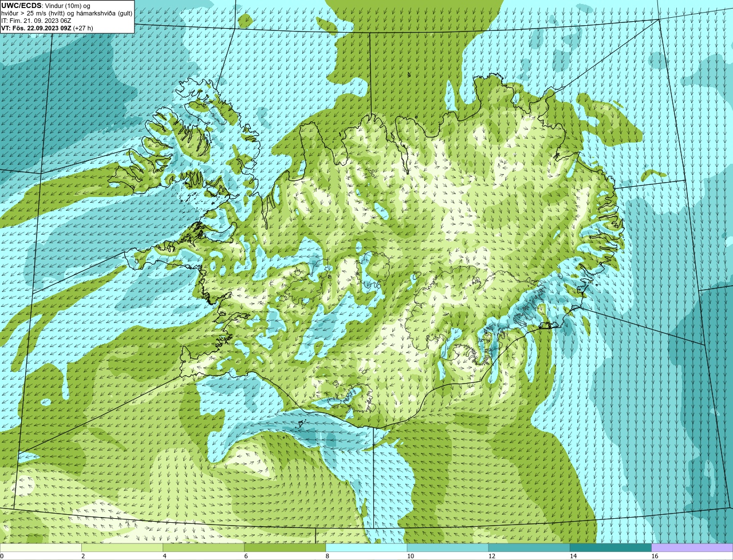This screenshot has width=733, height=560.
Task: Click the scale label '10'
Action: pyautogui.click(x=410, y=556)
